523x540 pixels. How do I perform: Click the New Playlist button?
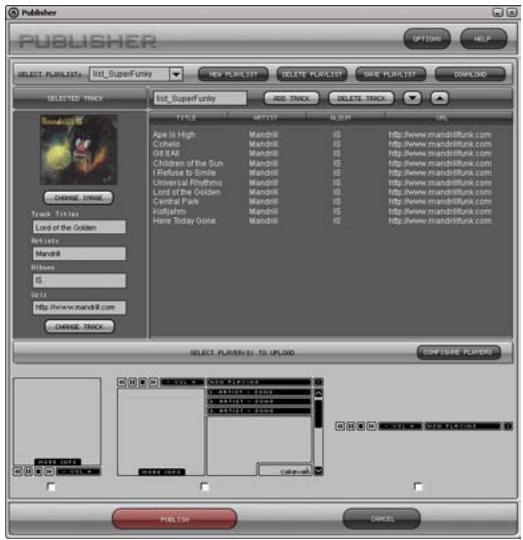tap(233, 74)
